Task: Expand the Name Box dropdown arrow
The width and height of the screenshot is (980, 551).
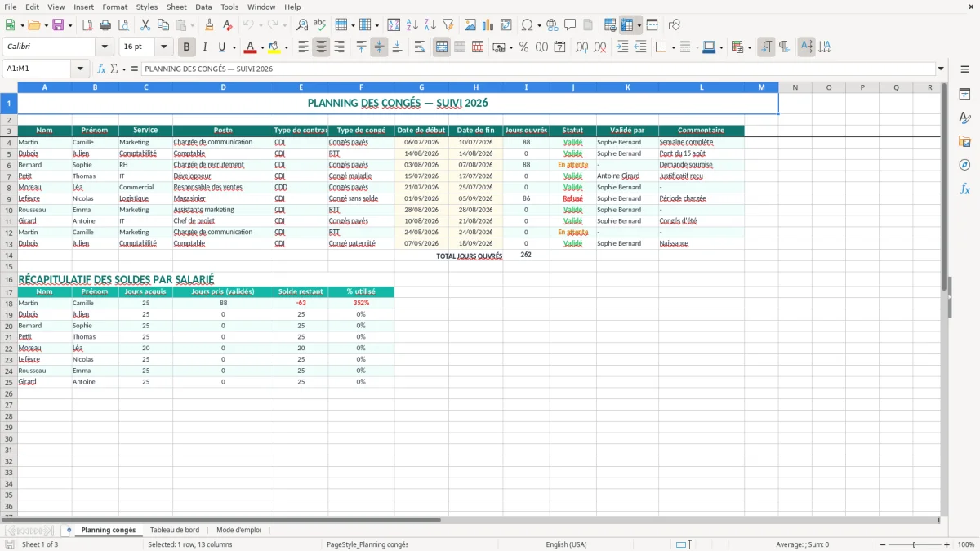Action: pos(80,69)
